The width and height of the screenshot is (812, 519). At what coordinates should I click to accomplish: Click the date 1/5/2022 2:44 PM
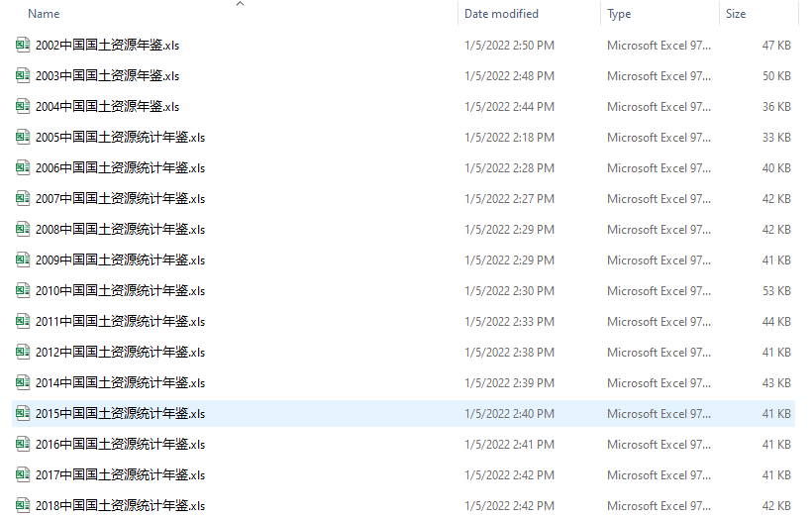(510, 106)
